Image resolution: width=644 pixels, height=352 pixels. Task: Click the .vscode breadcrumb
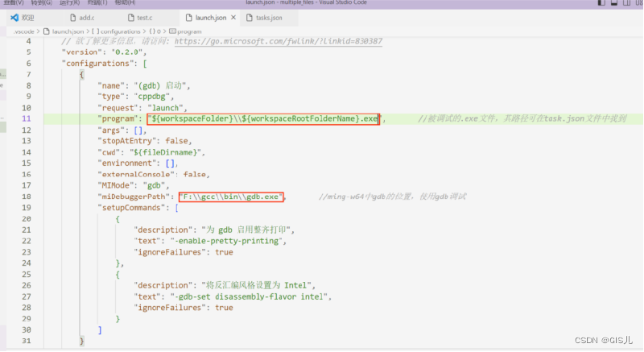coord(24,31)
